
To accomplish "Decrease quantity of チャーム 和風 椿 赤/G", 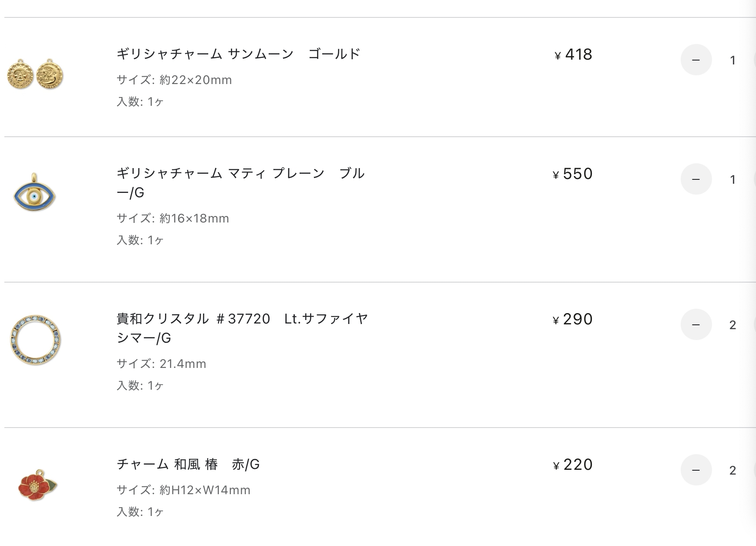I will (x=696, y=470).
